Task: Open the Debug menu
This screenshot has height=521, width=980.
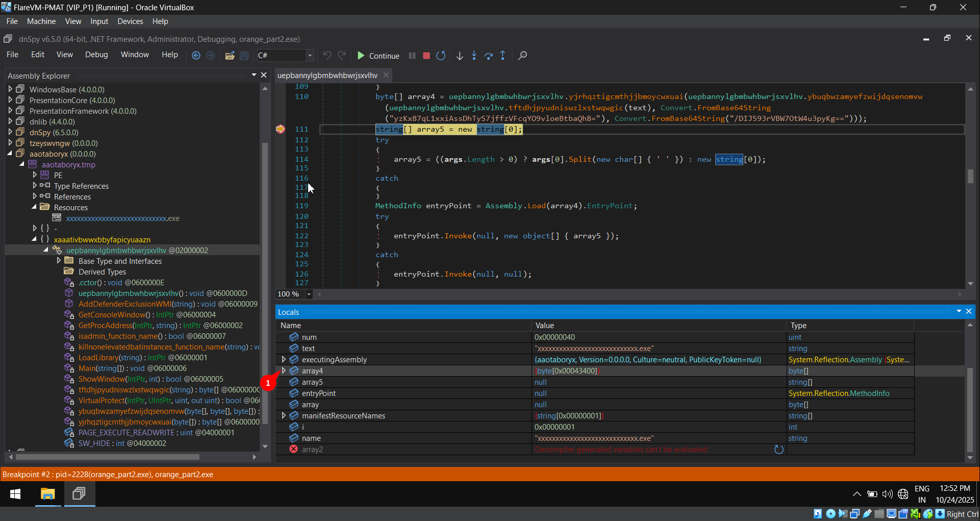Action: [96, 55]
